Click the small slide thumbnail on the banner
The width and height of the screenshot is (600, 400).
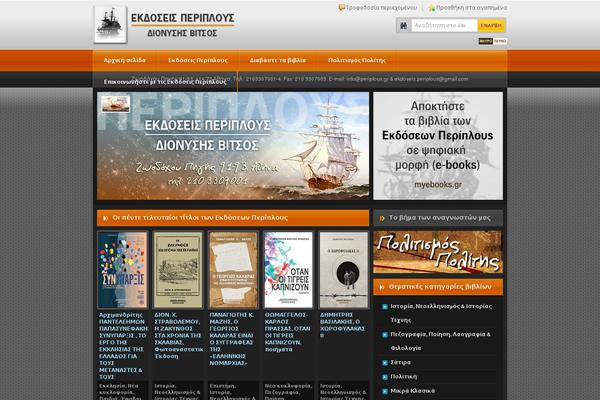[116, 104]
